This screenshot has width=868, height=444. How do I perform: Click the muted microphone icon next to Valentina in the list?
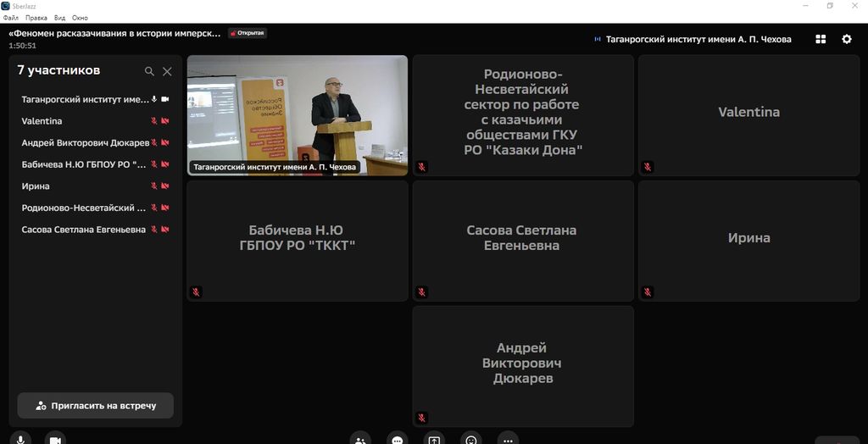(x=154, y=121)
